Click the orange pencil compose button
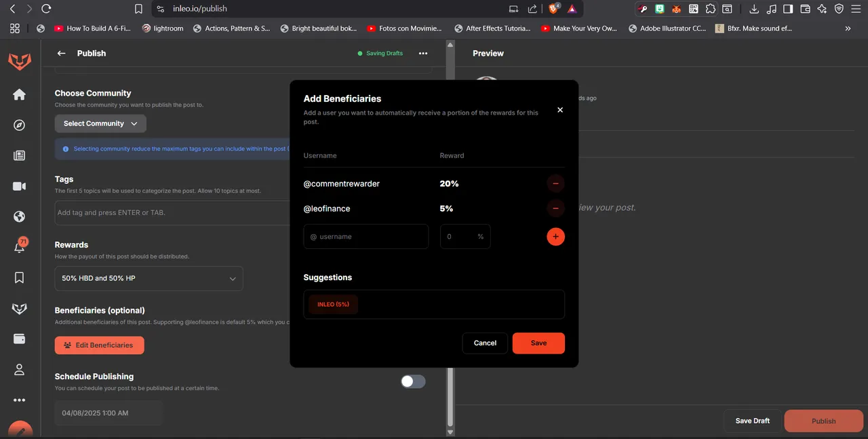The width and height of the screenshot is (868, 439). [20, 430]
